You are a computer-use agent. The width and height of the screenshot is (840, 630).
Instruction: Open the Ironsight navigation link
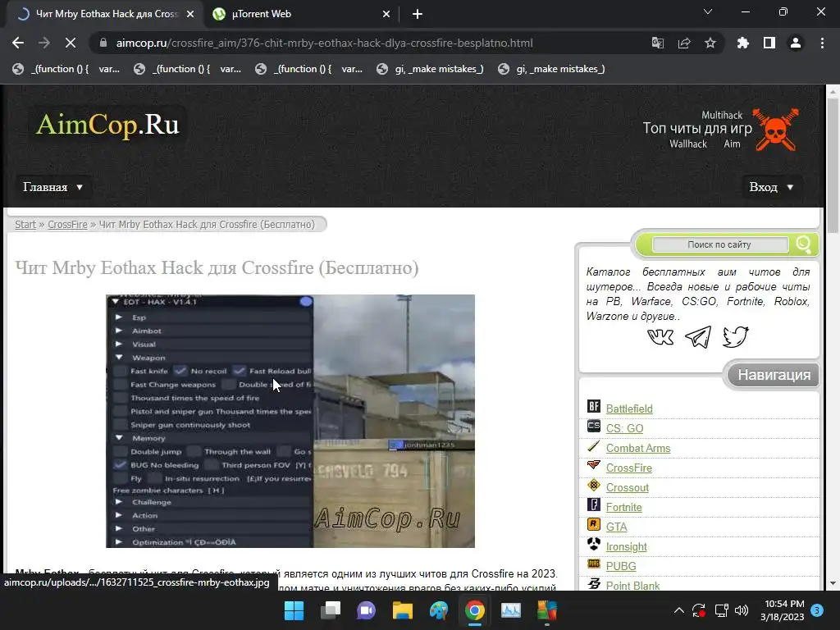coord(626,547)
